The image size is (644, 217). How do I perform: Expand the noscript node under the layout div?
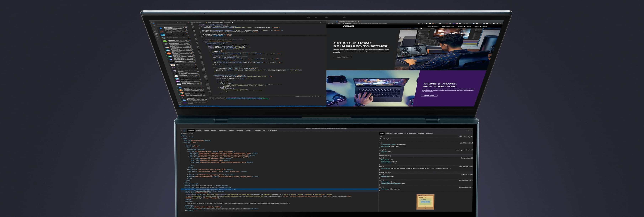pyautogui.click(x=188, y=150)
